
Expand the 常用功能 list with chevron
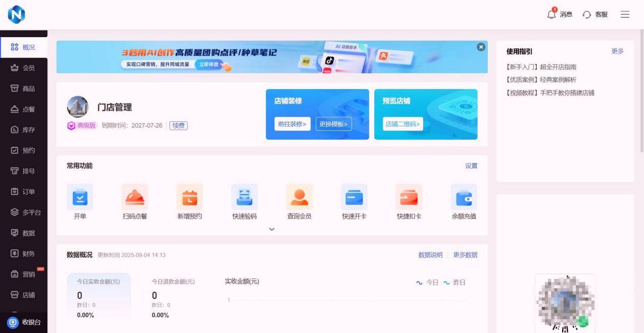point(272,229)
